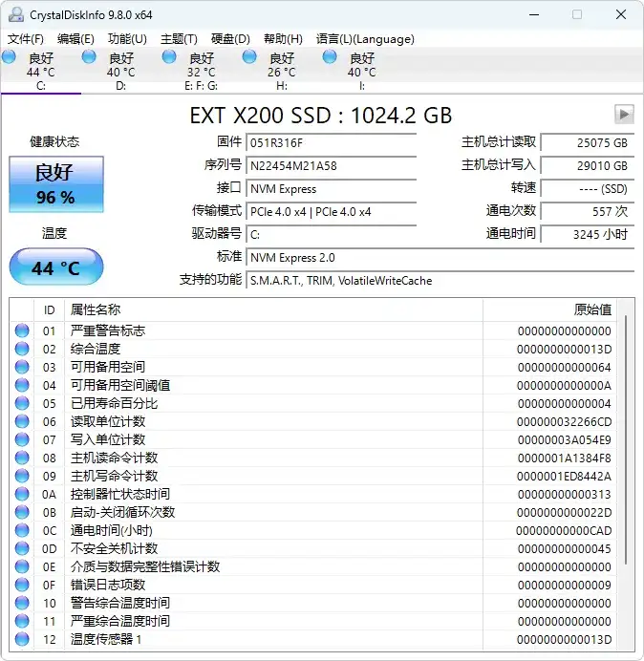The width and height of the screenshot is (644, 661).
Task: Select the 不安全关机计数 attribute name
Action: click(114, 548)
